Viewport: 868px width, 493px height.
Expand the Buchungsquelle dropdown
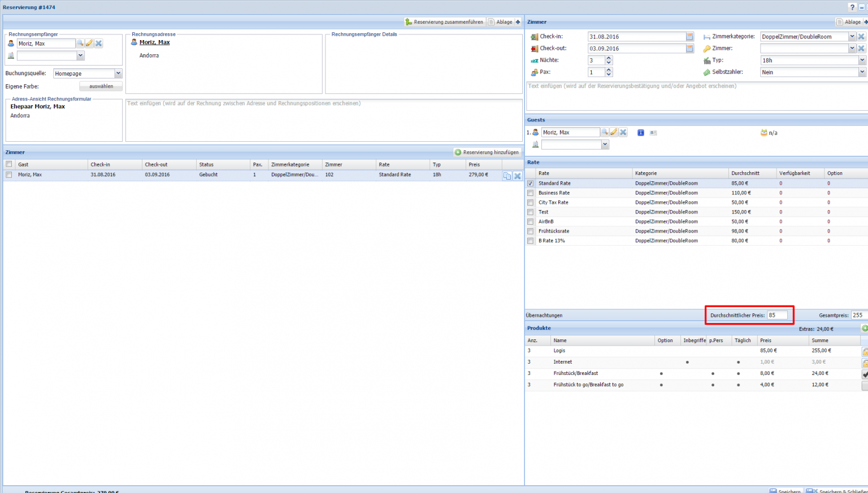tap(118, 73)
